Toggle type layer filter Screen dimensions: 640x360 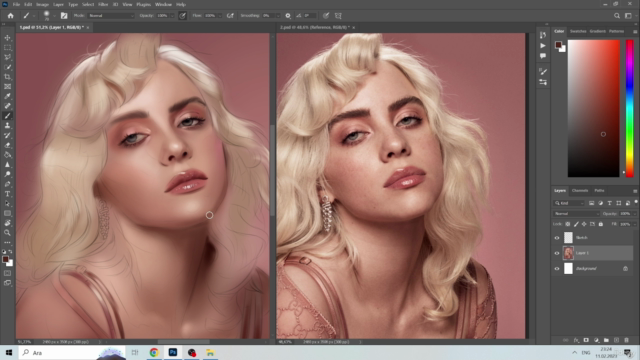click(609, 203)
